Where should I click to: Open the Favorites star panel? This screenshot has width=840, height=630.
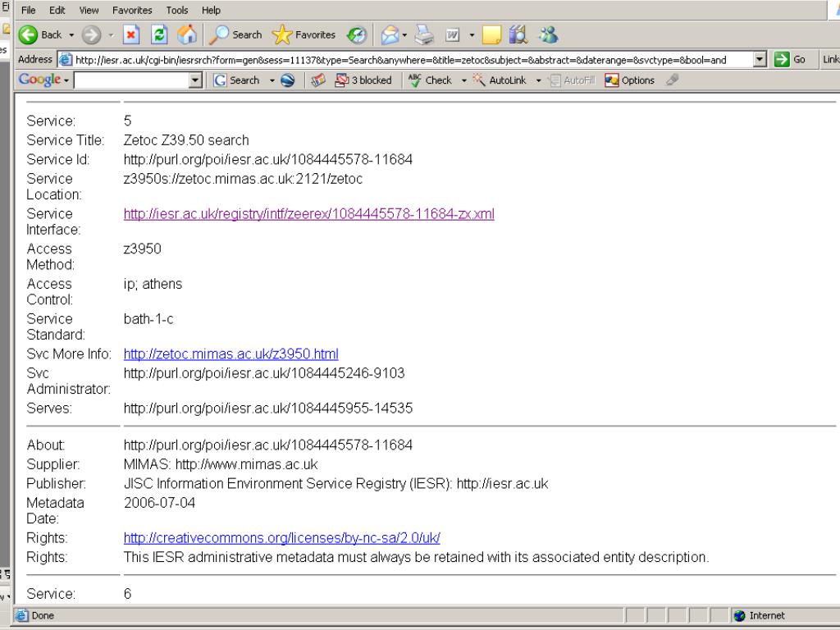[x=304, y=34]
